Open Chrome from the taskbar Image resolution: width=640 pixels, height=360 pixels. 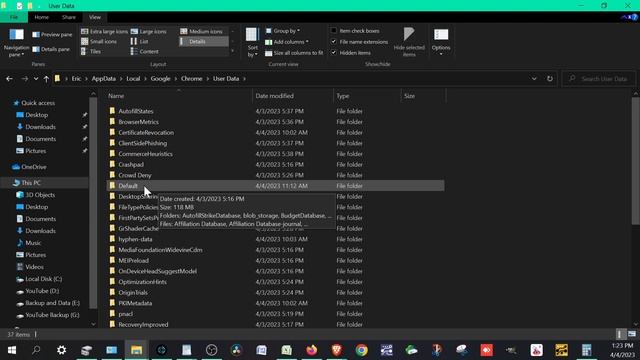pos(361,350)
